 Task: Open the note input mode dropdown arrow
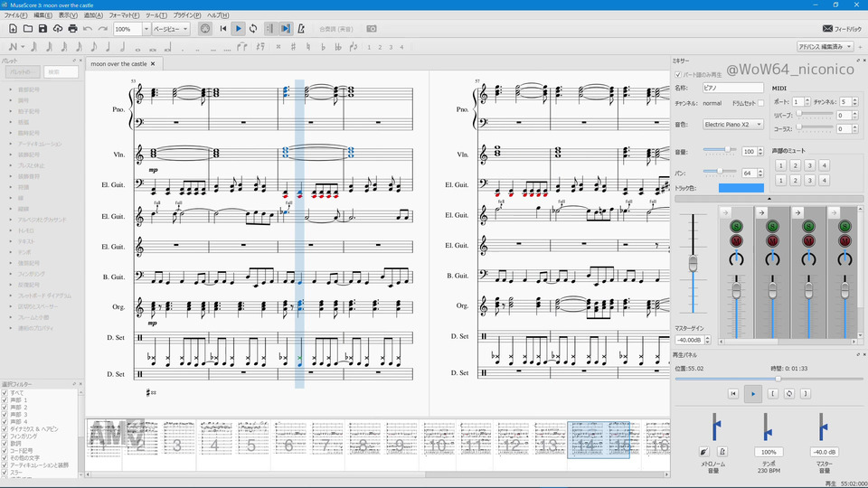(x=23, y=48)
